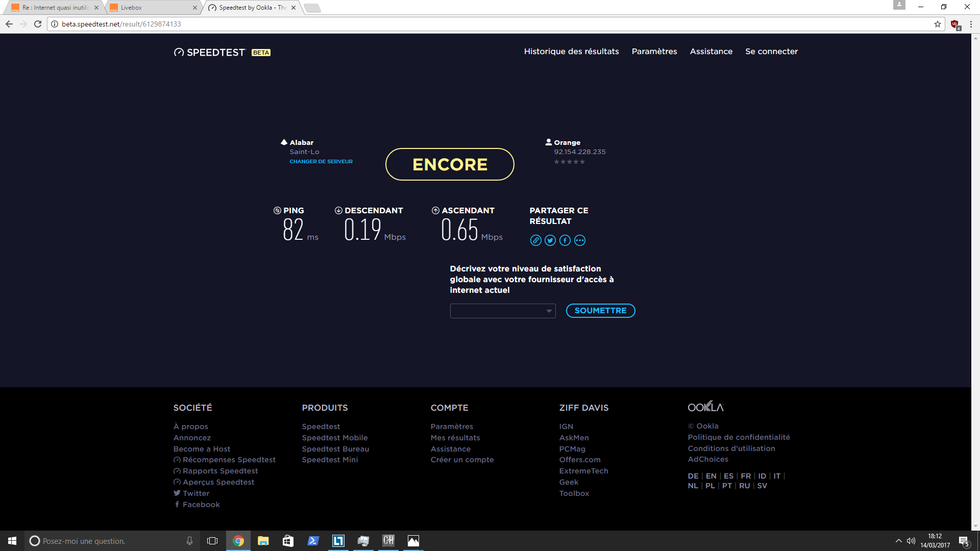Switch site language to EN
This screenshot has height=551, width=980.
coord(710,475)
